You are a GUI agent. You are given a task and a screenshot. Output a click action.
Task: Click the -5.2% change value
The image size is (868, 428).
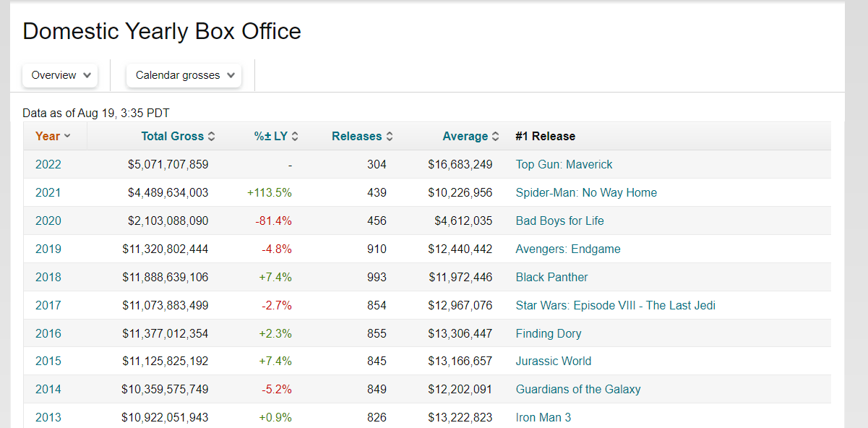tap(277, 389)
